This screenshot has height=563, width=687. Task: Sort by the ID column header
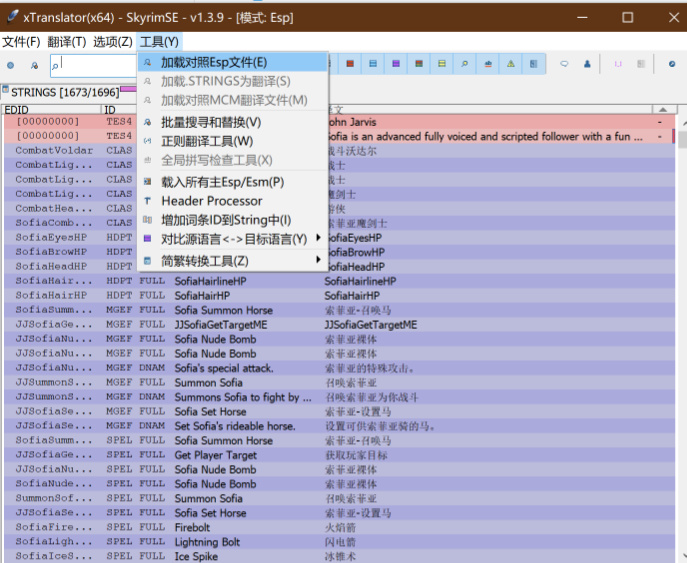119,110
